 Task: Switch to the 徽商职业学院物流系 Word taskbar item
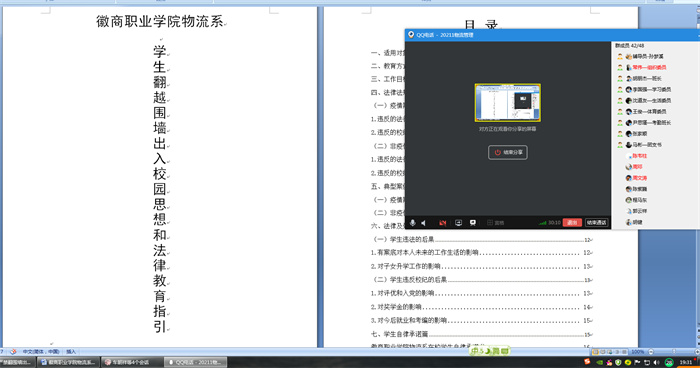pos(69,362)
